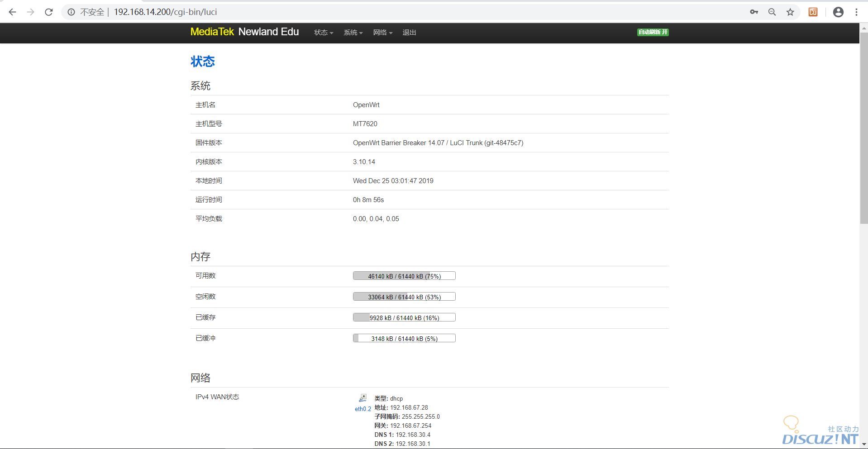This screenshot has height=449, width=868.
Task: Open the Chrome profile avatar
Action: pos(838,12)
